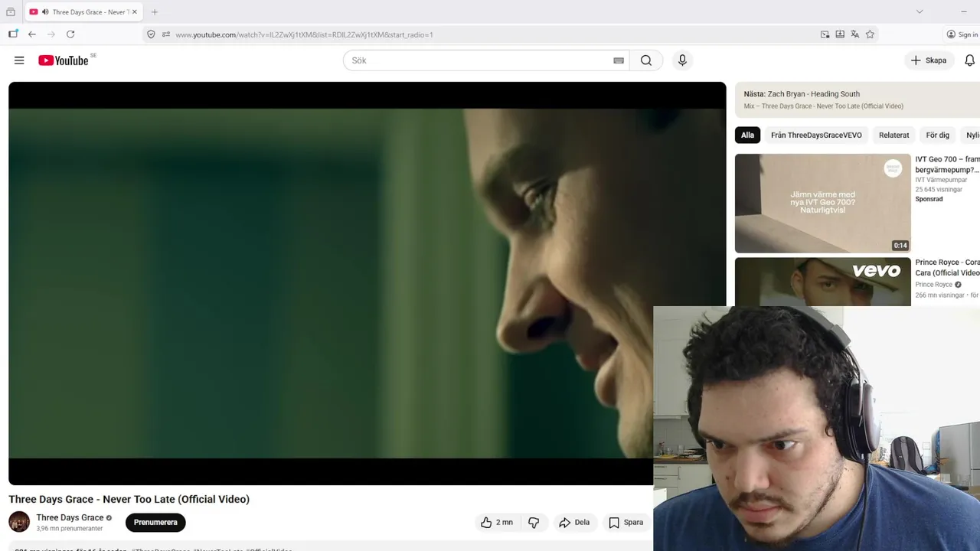Image resolution: width=980 pixels, height=551 pixels.
Task: Click the Nästa: Zach Bryan mix panel header
Action: [857, 99]
